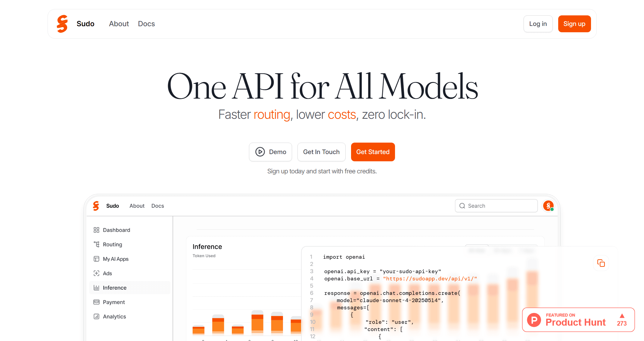Click the My AI Apps icon

coord(96,259)
